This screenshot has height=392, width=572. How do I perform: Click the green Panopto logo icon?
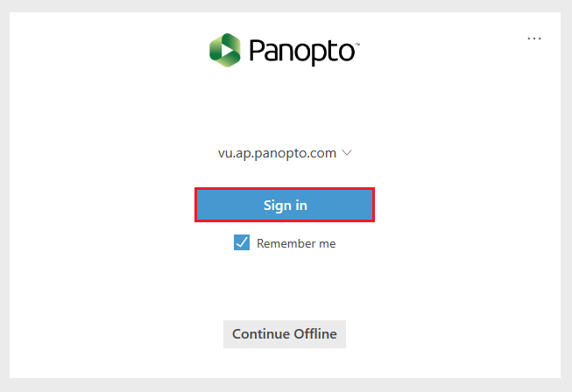[x=225, y=50]
